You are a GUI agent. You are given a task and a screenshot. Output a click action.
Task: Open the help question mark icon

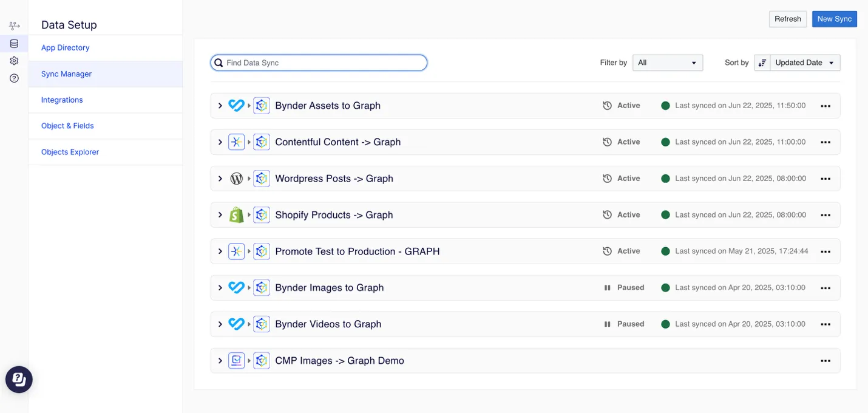point(14,78)
